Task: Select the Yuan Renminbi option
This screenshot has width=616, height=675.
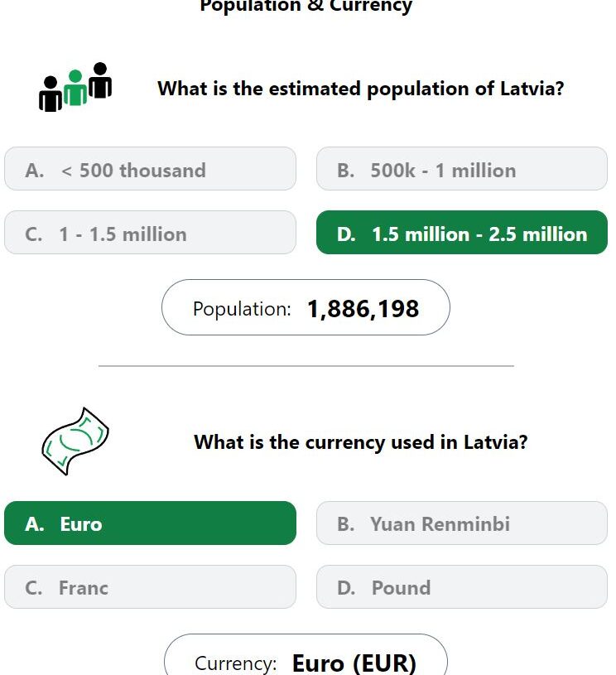Action: click(462, 523)
